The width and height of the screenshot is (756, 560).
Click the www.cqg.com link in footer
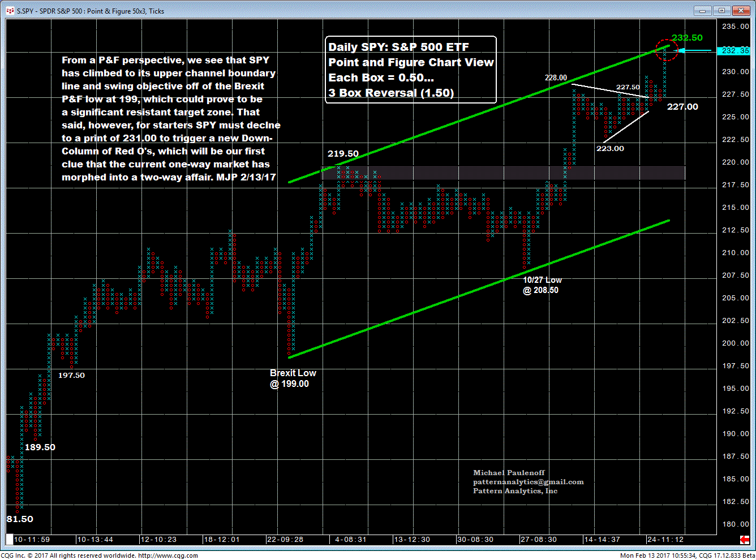pos(168,555)
